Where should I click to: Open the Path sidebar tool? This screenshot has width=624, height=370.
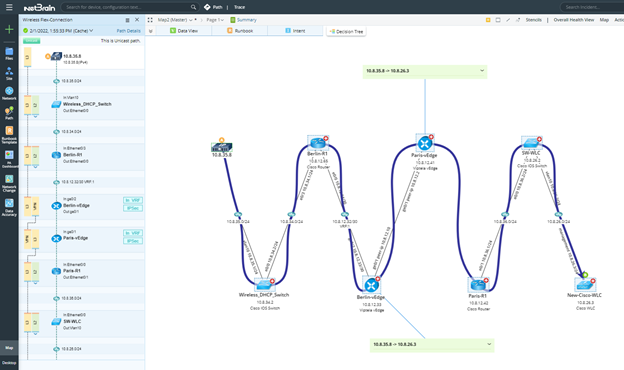point(9,113)
